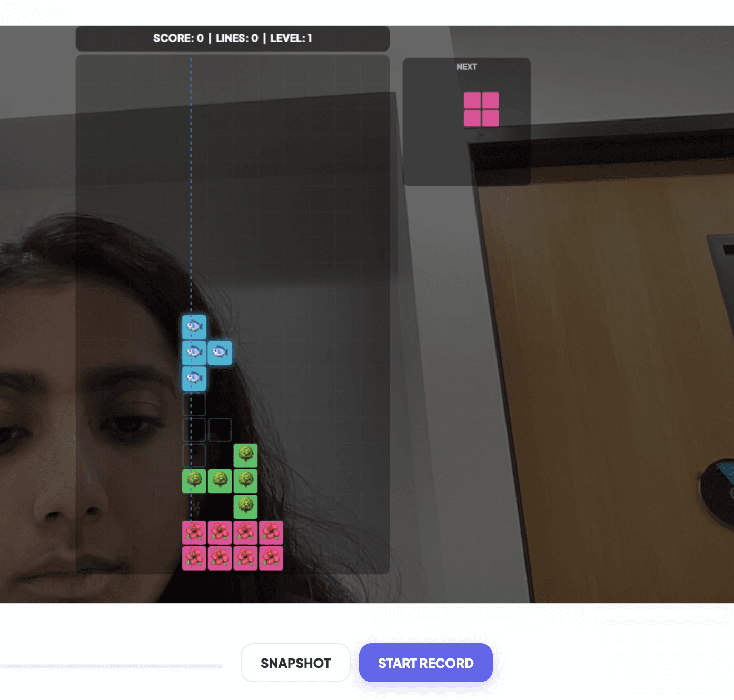Click the topmost green tree block

245,455
